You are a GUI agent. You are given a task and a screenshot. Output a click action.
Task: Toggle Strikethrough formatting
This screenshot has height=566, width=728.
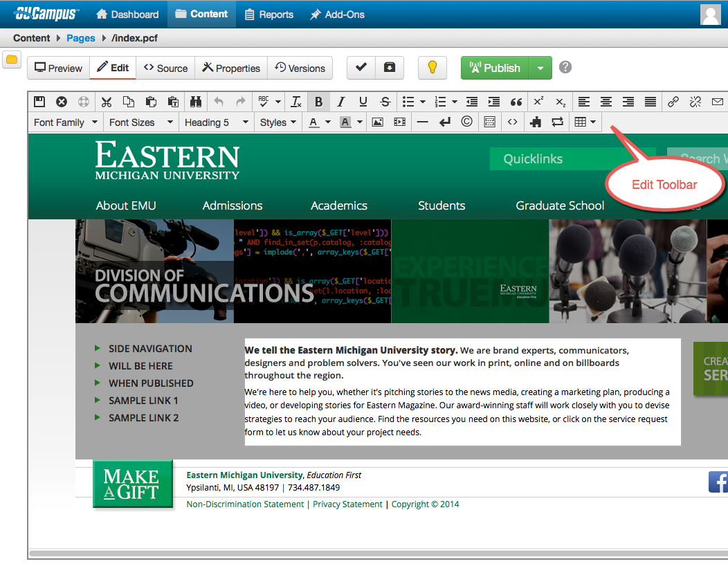tap(385, 102)
